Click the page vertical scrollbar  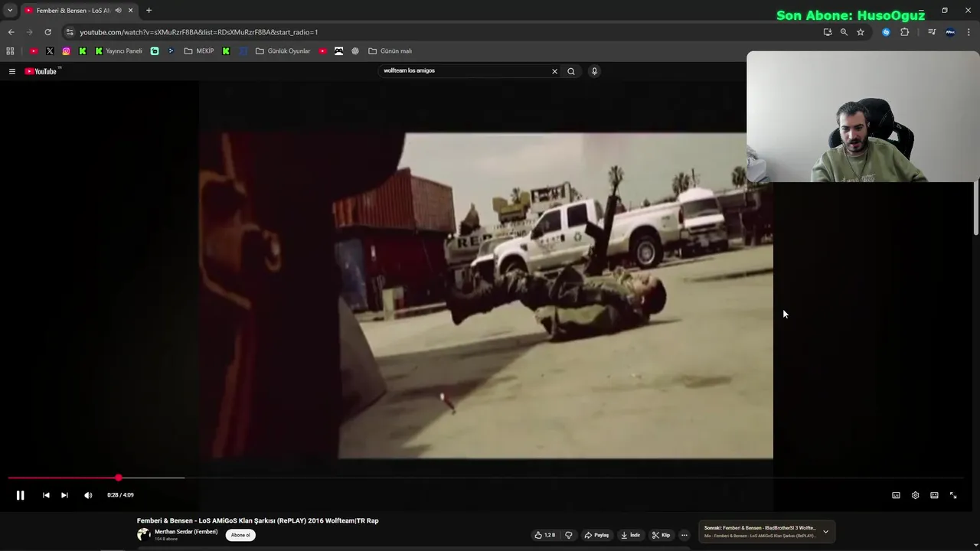pyautogui.click(x=976, y=207)
